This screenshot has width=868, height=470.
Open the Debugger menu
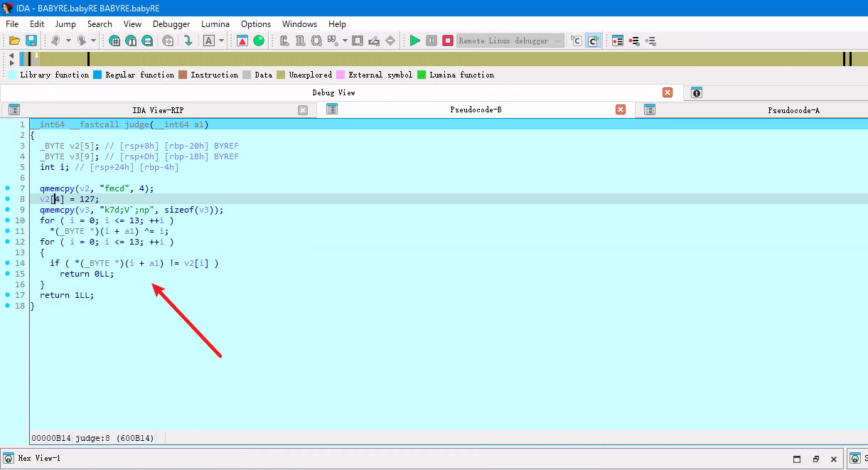click(x=171, y=24)
